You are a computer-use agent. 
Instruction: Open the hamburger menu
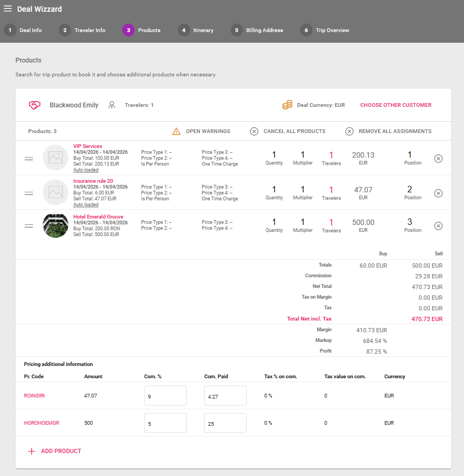click(x=7, y=9)
